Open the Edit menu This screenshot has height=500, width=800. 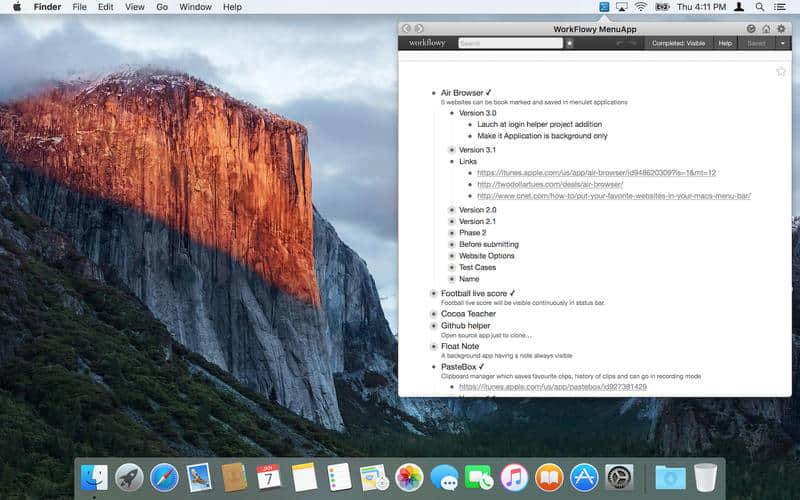point(106,7)
